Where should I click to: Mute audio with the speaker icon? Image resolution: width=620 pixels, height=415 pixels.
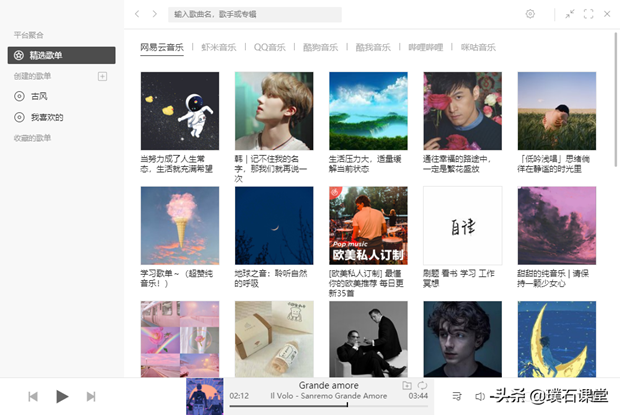pos(480,396)
